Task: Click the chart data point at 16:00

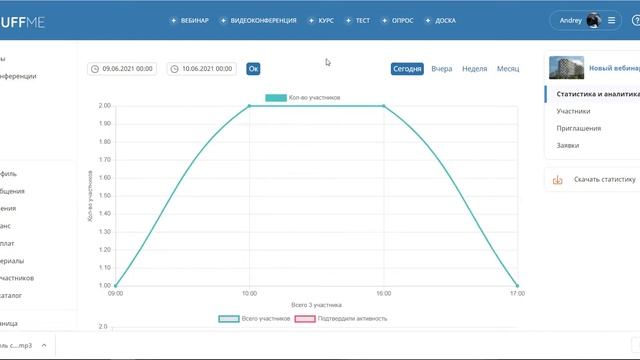Action: point(383,106)
